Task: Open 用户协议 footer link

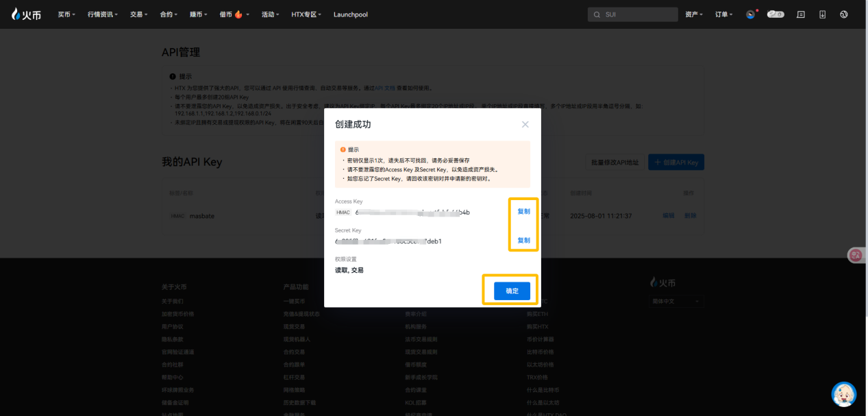Action: (x=173, y=327)
